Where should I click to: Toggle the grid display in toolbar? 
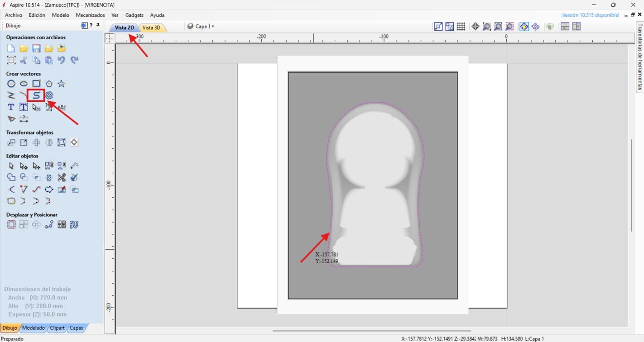click(461, 27)
